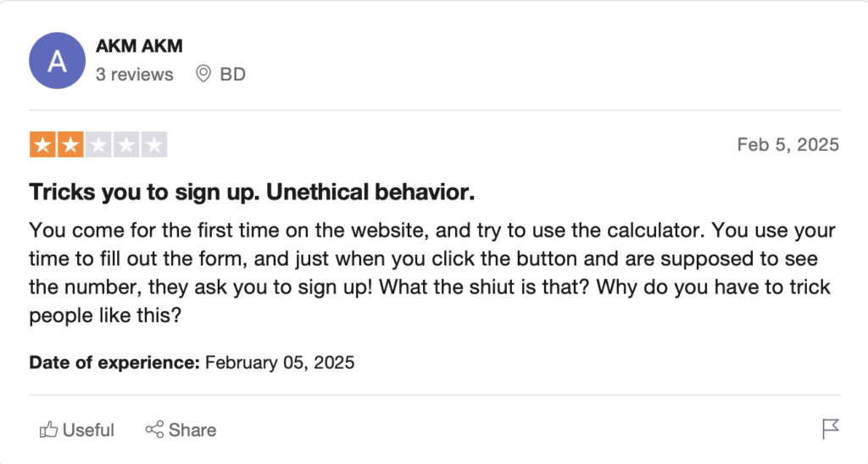Select the Share button label
Image resolution: width=868 pixels, height=464 pixels.
click(192, 430)
